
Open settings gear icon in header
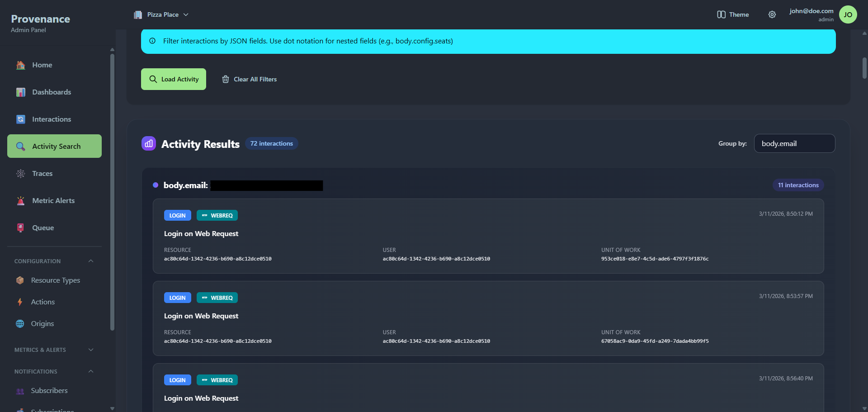[x=772, y=14]
